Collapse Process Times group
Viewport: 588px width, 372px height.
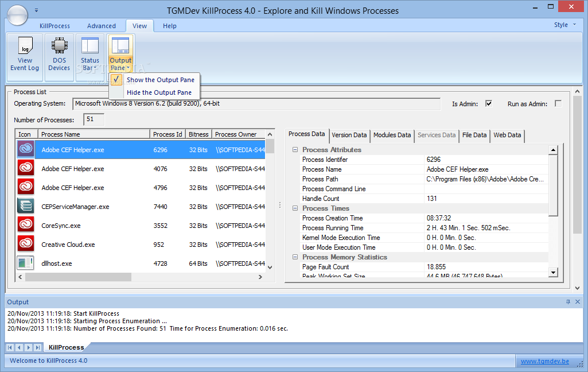tap(295, 208)
